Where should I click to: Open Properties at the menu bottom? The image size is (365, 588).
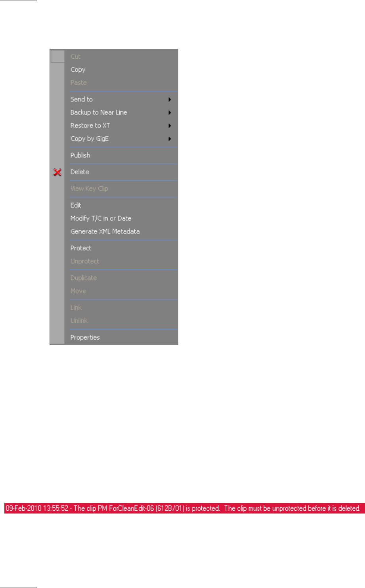point(85,338)
